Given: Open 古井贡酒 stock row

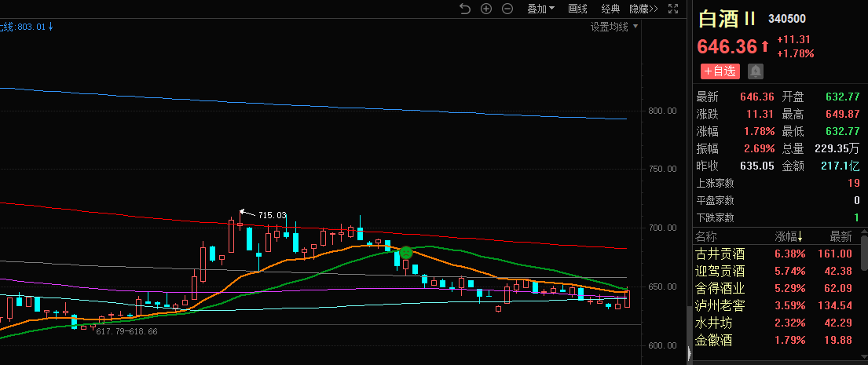Looking at the screenshot, I should [x=720, y=254].
